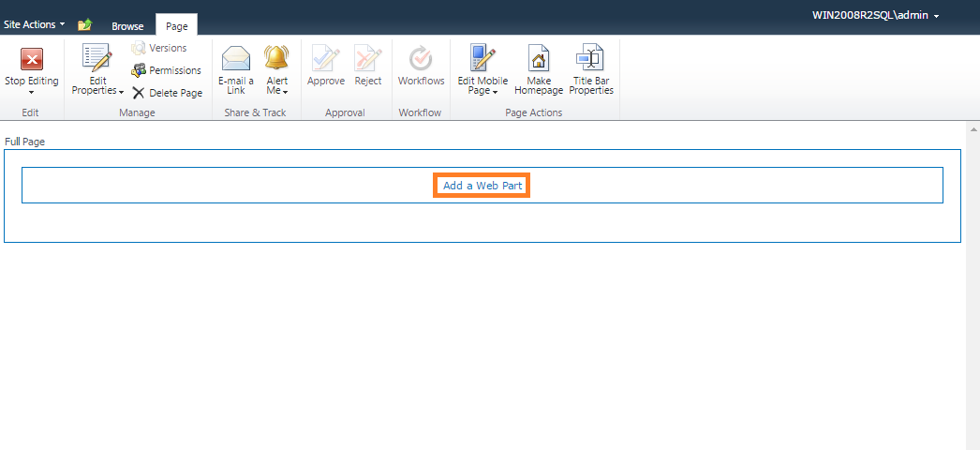Click the E-mail a Link envelope icon
The height and width of the screenshot is (450, 980).
click(x=236, y=58)
